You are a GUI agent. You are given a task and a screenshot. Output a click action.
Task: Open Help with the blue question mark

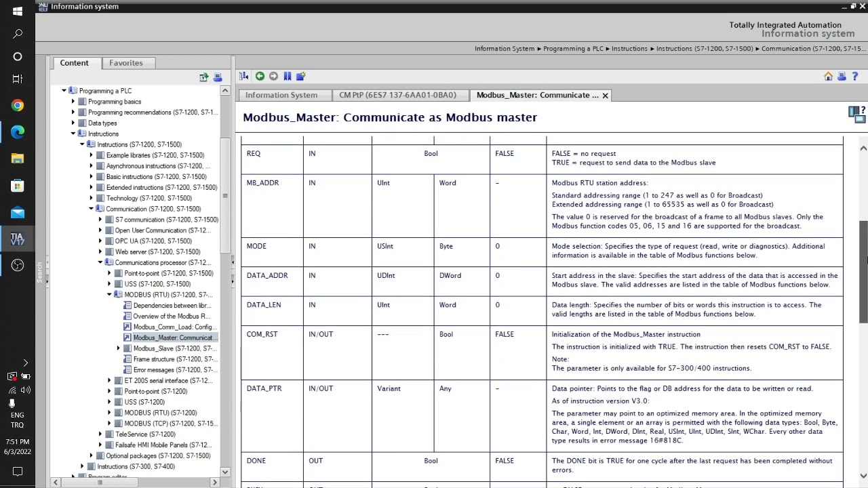[x=855, y=77]
